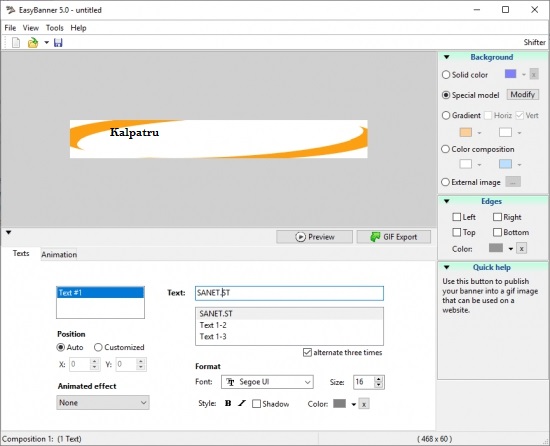Select SANET.ST line in text list

point(289,314)
